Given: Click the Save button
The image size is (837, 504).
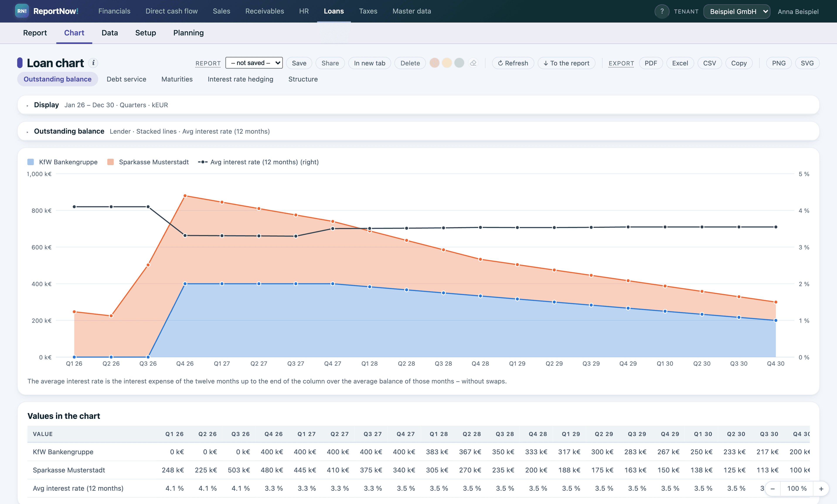Looking at the screenshot, I should (299, 63).
